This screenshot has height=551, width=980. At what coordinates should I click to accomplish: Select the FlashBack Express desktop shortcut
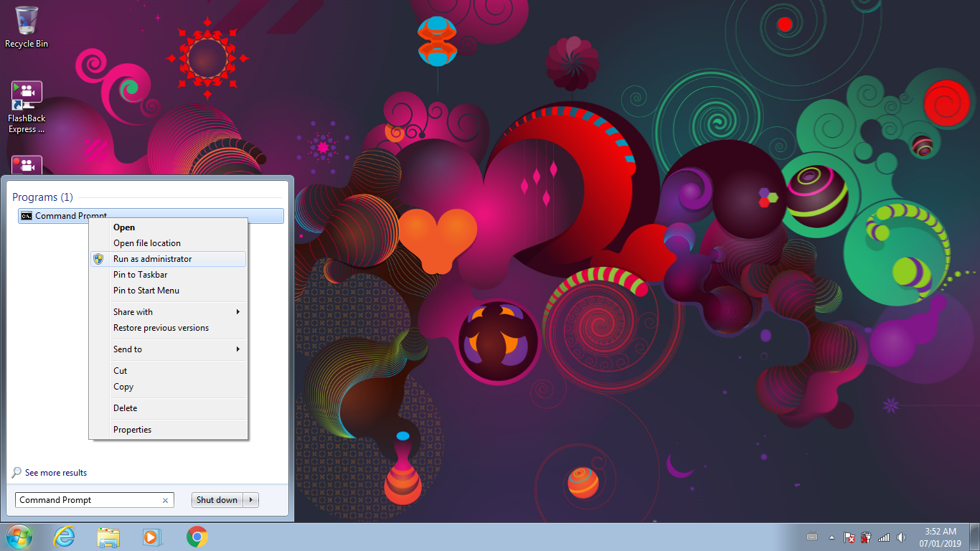coord(27,107)
